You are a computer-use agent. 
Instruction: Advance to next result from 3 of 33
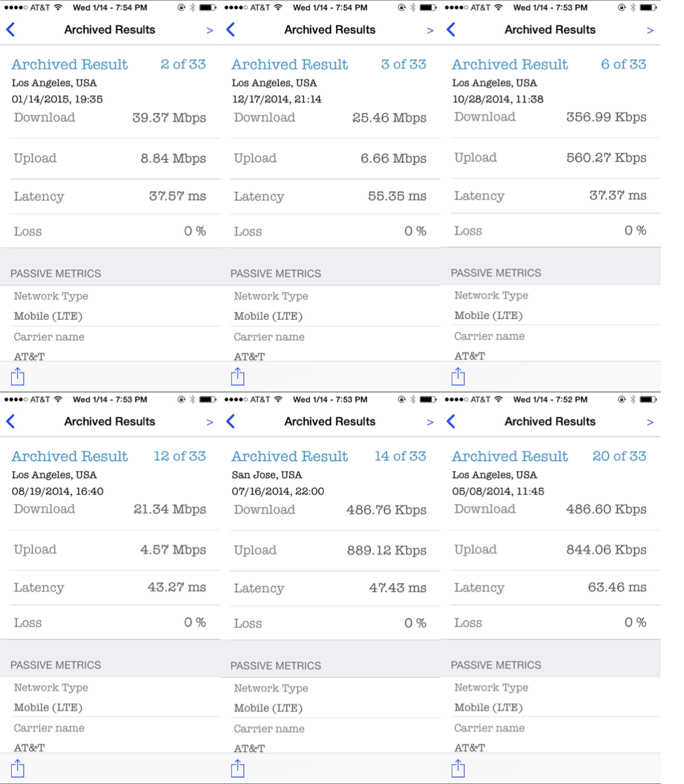click(430, 30)
